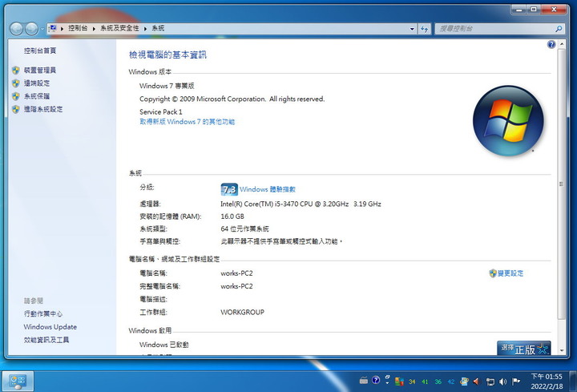The height and width of the screenshot is (392, 577).
Task: Click the first works-PC2 after 電腦名稱
Action: pyautogui.click(x=236, y=273)
